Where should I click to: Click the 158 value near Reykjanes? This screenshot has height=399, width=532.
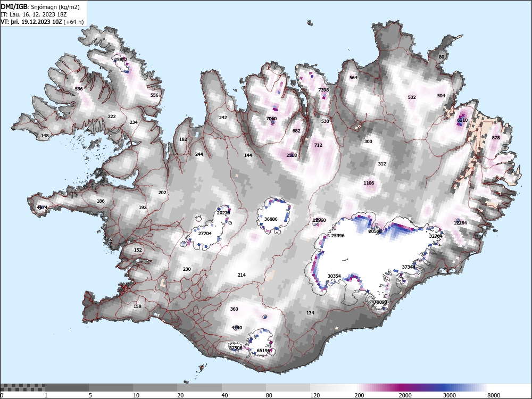[x=137, y=307]
